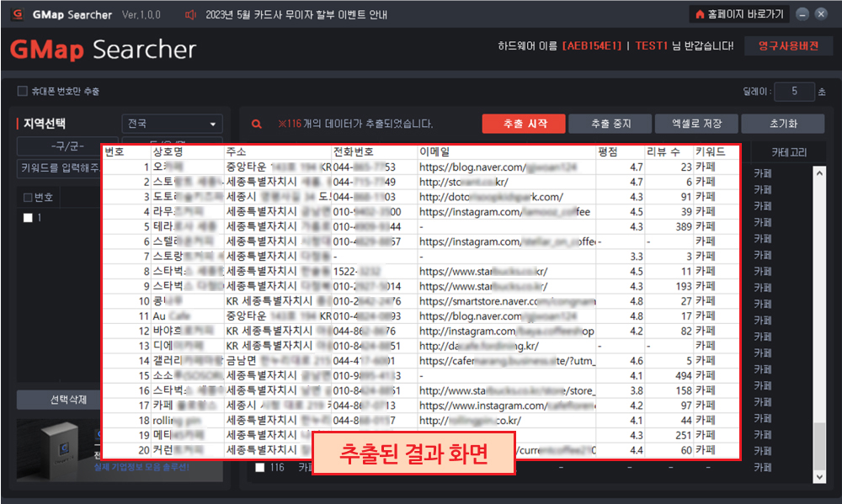Open the 전국 region dropdown

click(172, 124)
